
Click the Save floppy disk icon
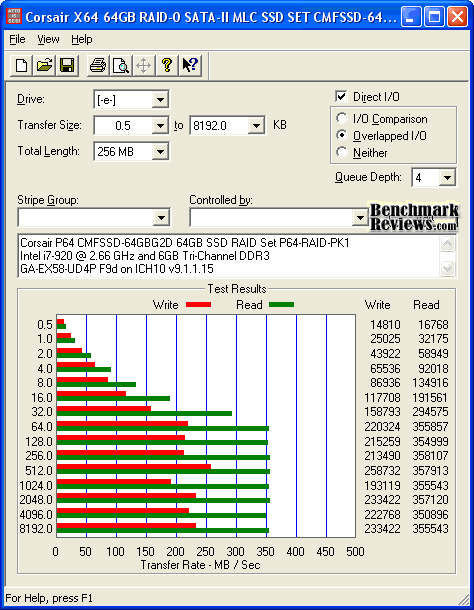[x=67, y=65]
